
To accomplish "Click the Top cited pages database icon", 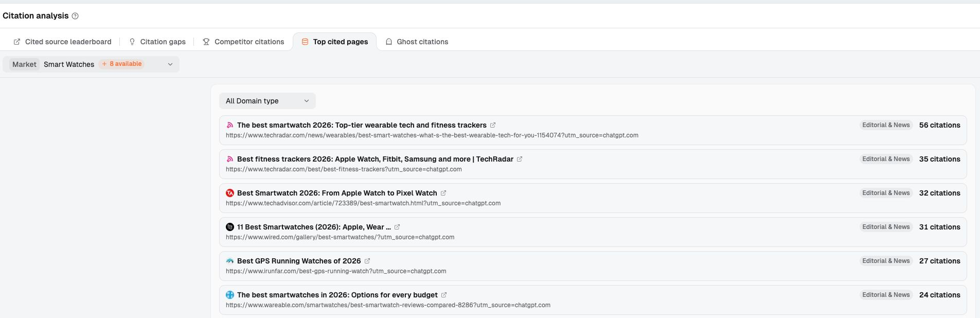I will click(x=305, y=42).
